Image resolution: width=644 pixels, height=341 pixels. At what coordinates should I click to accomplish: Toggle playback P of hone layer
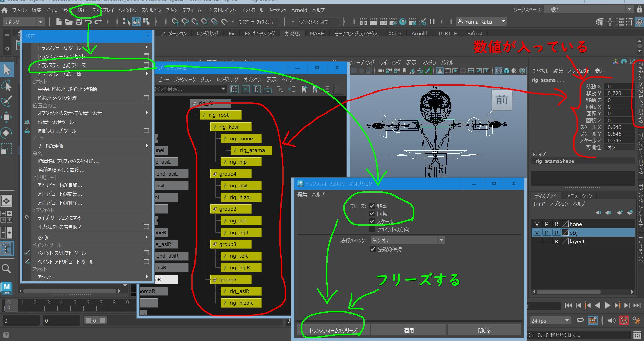click(547, 224)
